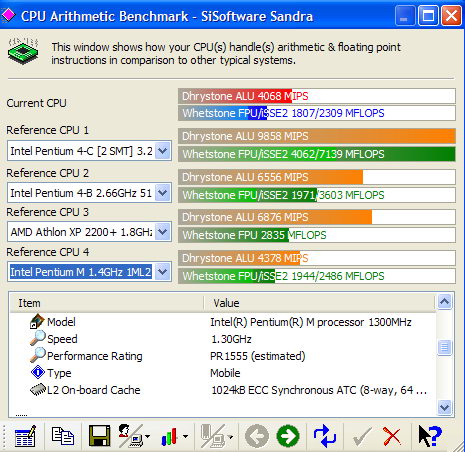
Task: Click the Value column header
Action: coord(319,303)
